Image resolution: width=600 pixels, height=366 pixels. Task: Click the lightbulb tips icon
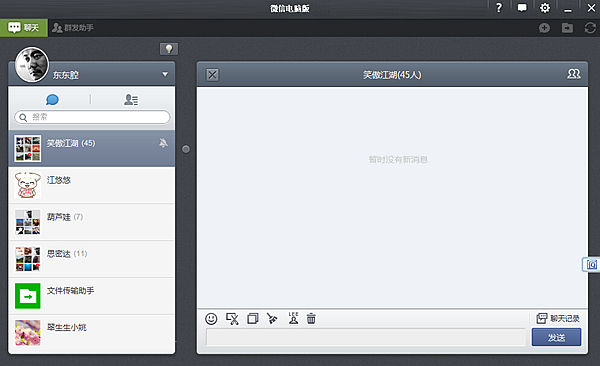pos(169,49)
